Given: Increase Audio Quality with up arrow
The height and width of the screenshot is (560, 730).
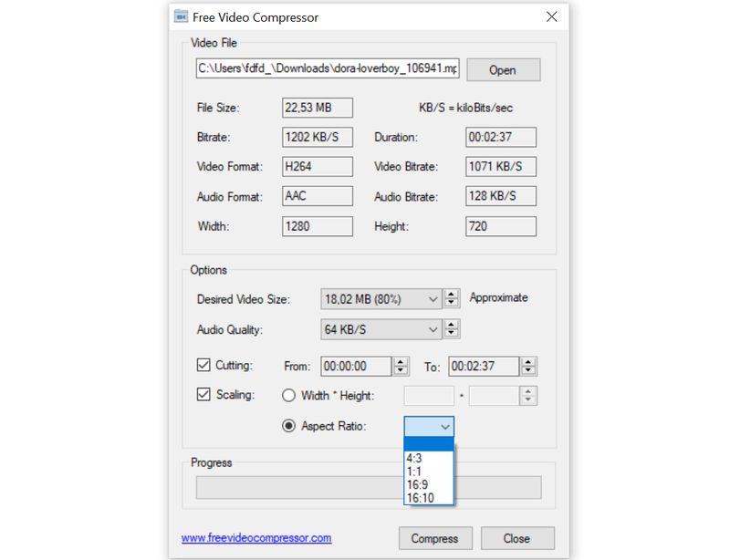Looking at the screenshot, I should tap(451, 325).
